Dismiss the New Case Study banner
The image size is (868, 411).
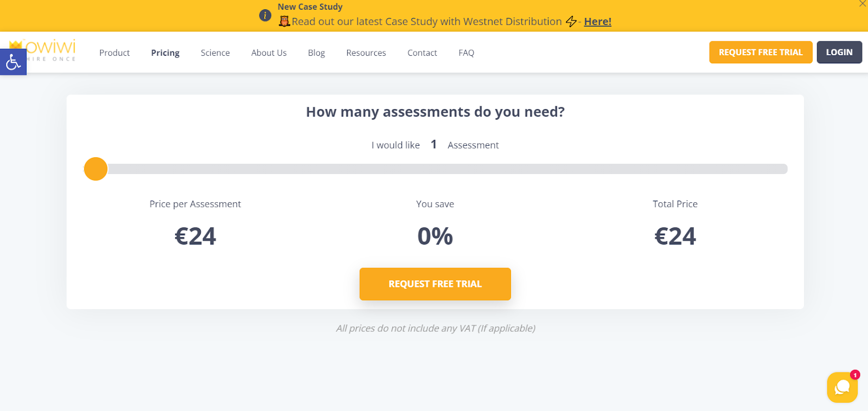(x=863, y=4)
